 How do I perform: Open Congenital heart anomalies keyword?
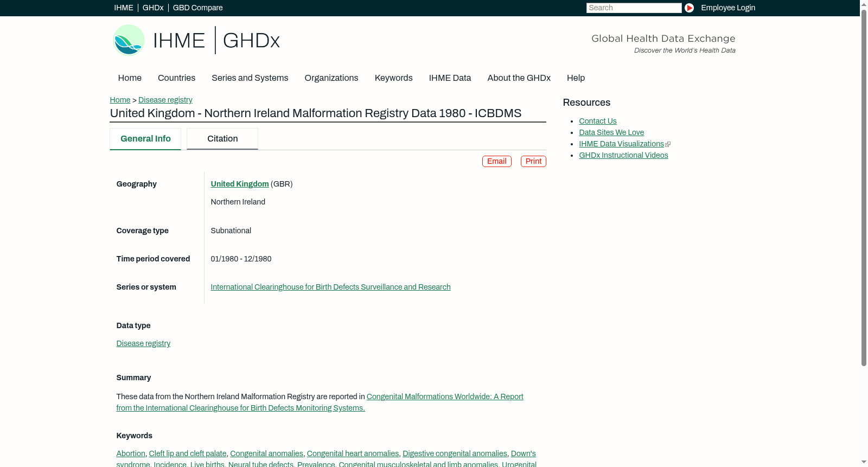(x=353, y=453)
